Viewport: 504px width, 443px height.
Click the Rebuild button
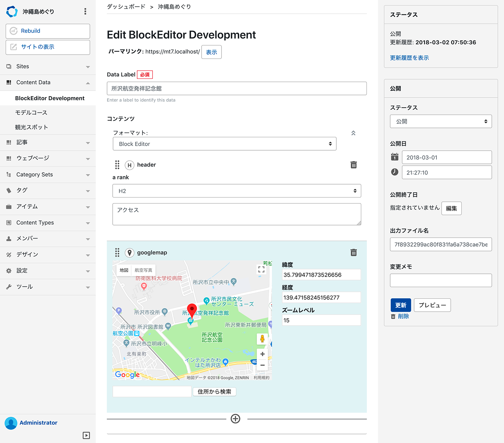pos(48,31)
